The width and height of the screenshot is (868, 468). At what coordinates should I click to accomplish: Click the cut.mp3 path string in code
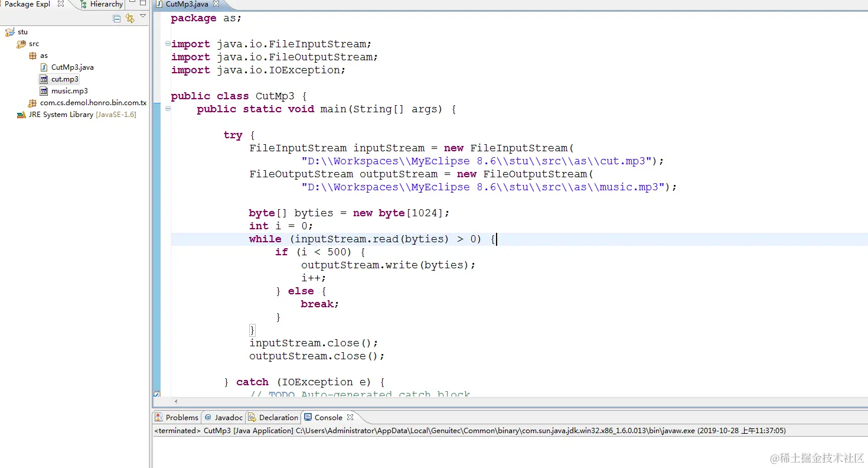click(x=476, y=161)
